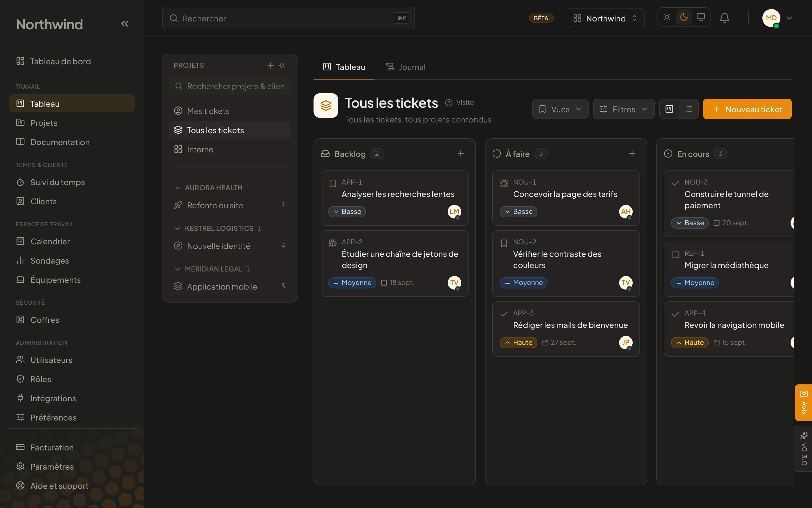Click the JP avatar on APP-3 card
The image size is (812, 508).
point(626,342)
